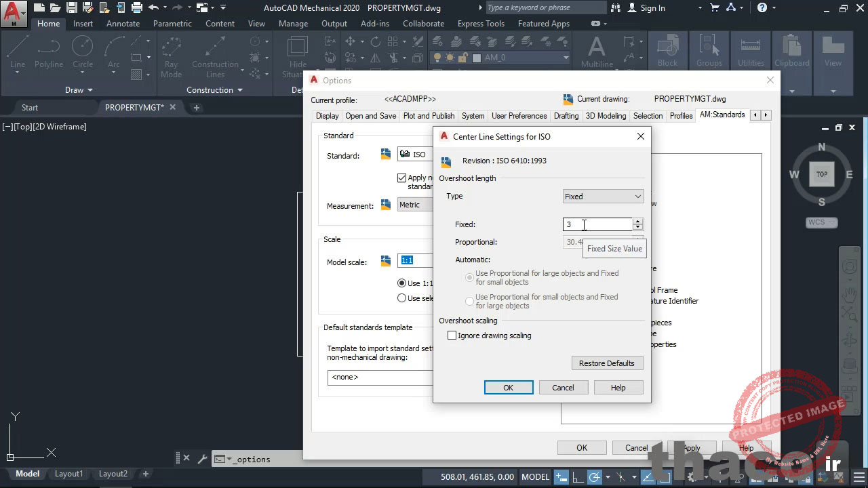868x488 pixels.
Task: Open the AM_0 layer dropdown
Action: click(x=566, y=58)
